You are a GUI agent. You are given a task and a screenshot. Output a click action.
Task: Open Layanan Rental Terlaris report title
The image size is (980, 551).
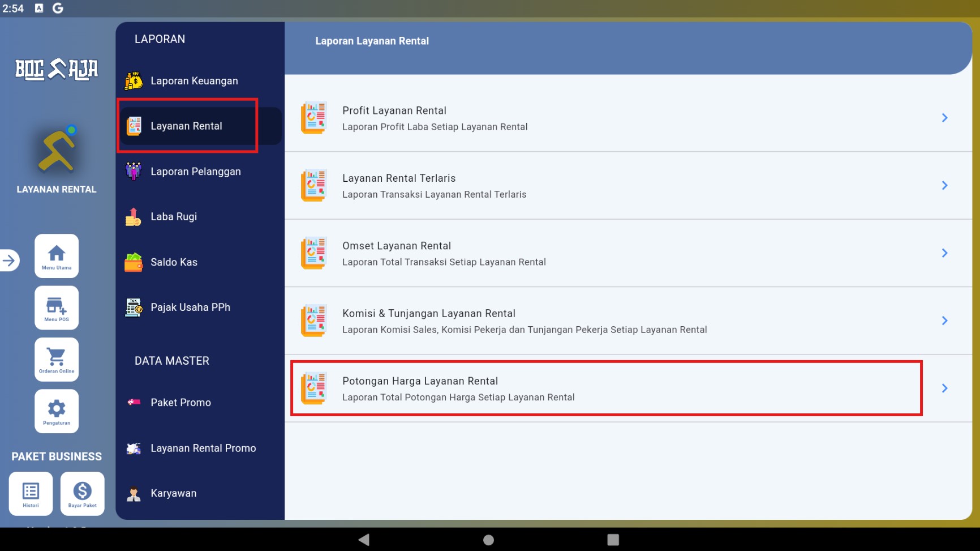pyautogui.click(x=399, y=178)
